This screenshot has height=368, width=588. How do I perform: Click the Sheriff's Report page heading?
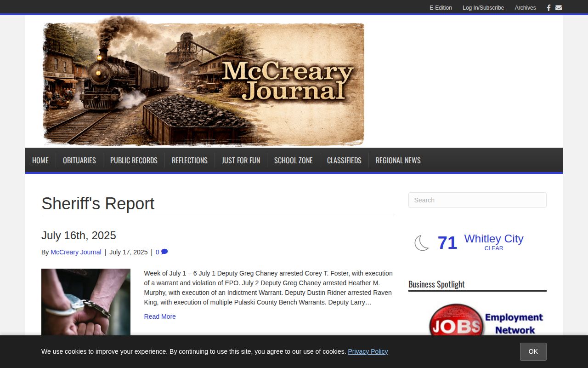(x=98, y=204)
